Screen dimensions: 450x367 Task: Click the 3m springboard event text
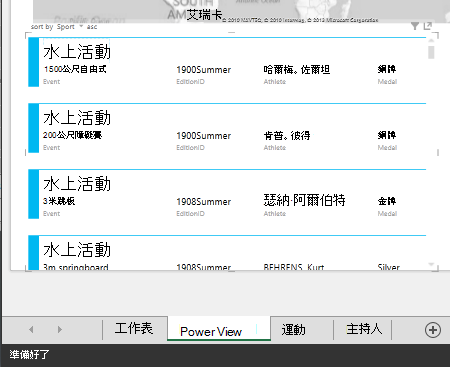(76, 267)
